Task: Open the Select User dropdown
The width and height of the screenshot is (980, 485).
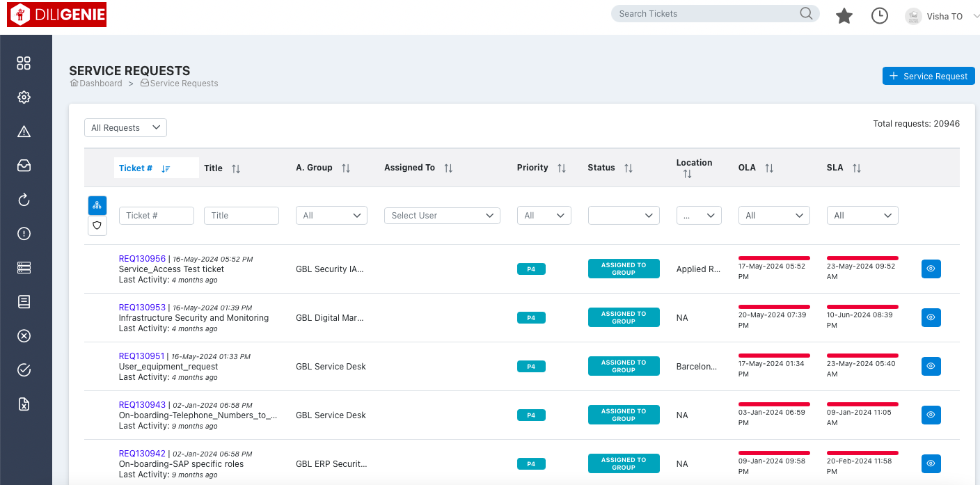Action: coord(442,215)
